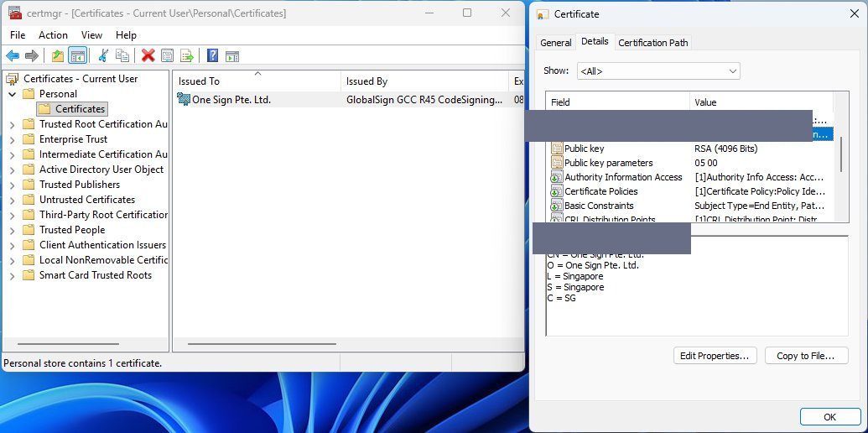868x433 pixels.
Task: Expand Client Authentication Issuers node
Action: (13, 245)
